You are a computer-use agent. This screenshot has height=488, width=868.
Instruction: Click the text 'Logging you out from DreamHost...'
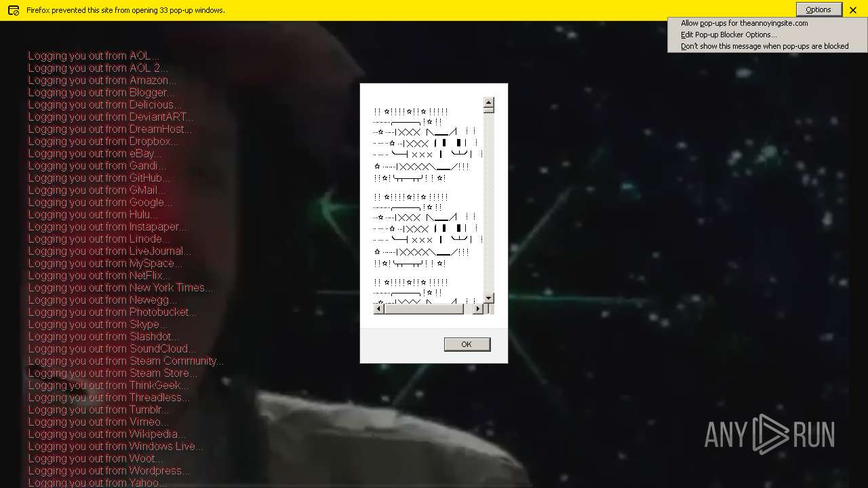point(110,129)
